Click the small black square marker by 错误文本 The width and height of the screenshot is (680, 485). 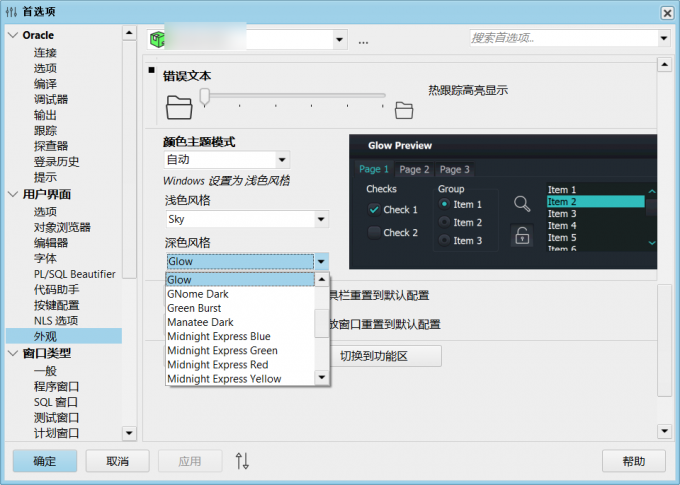[x=151, y=70]
